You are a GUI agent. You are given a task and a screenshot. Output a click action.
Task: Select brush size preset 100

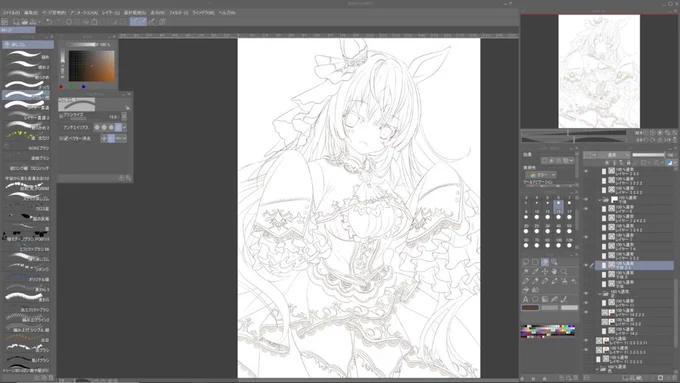(x=558, y=242)
